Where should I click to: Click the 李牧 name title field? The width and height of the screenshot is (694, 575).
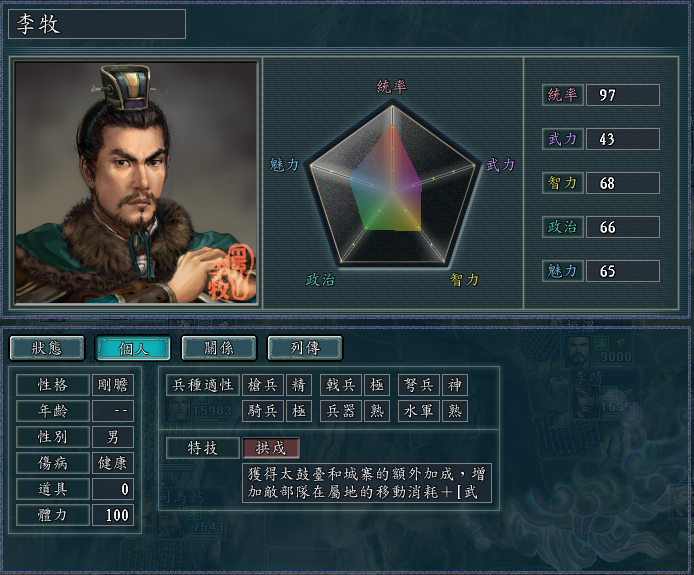(x=97, y=24)
